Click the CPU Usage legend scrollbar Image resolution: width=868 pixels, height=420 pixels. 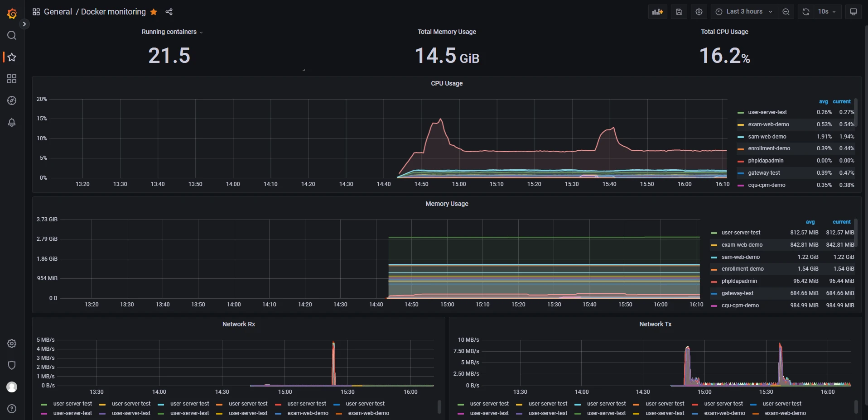856,113
